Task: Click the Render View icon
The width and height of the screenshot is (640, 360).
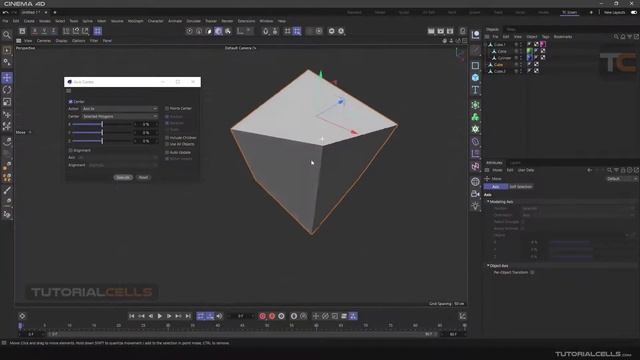Action: point(431,31)
